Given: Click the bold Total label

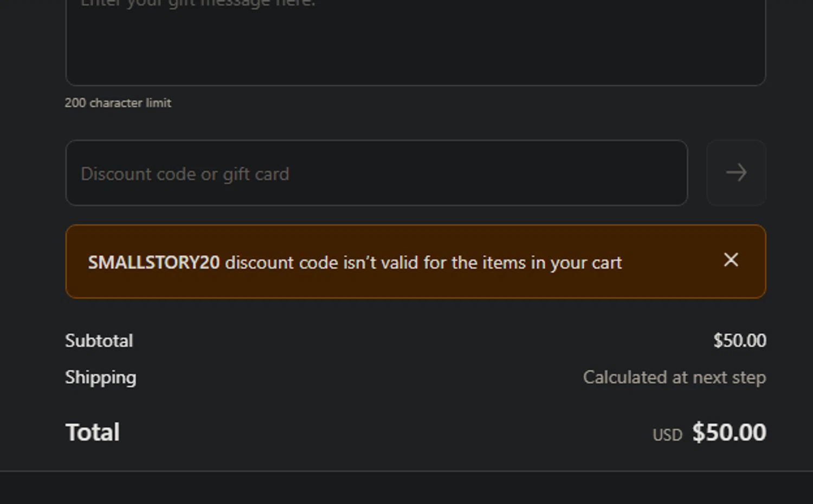Looking at the screenshot, I should coord(93,432).
